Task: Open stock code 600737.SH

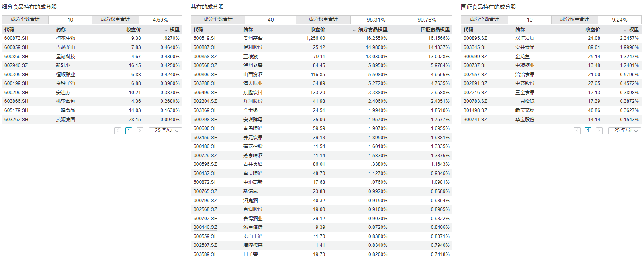Action: 476,65
